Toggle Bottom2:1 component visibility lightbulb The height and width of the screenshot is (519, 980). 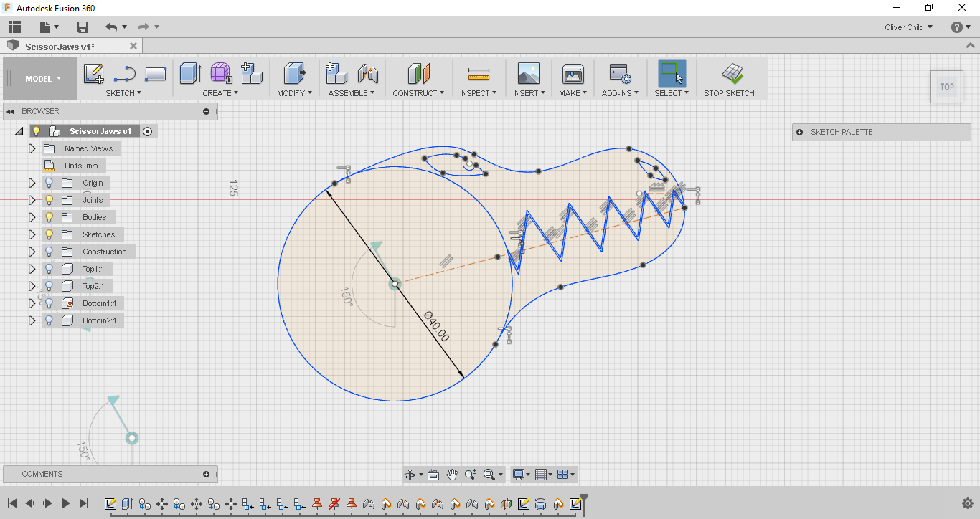(x=49, y=320)
